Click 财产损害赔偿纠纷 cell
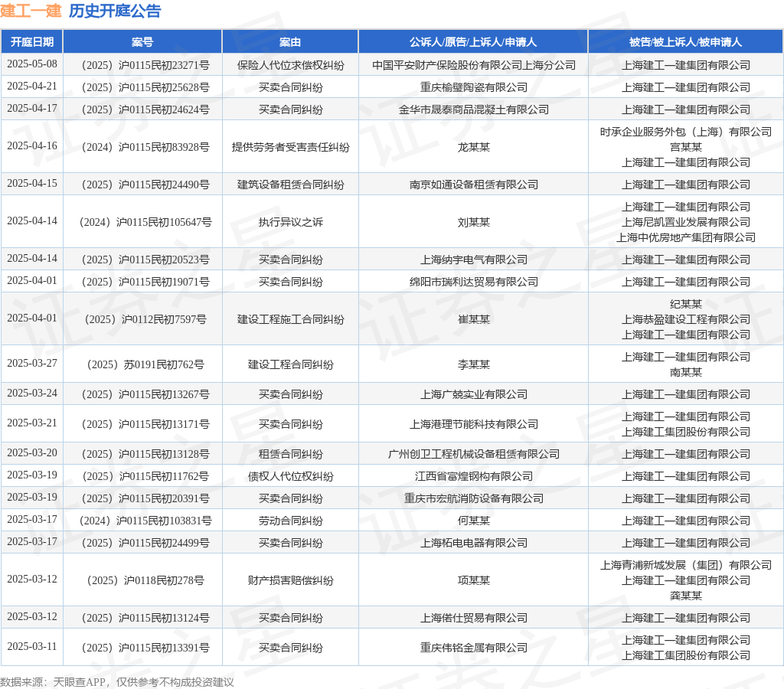Screen dimensions: 784x689 (290, 580)
